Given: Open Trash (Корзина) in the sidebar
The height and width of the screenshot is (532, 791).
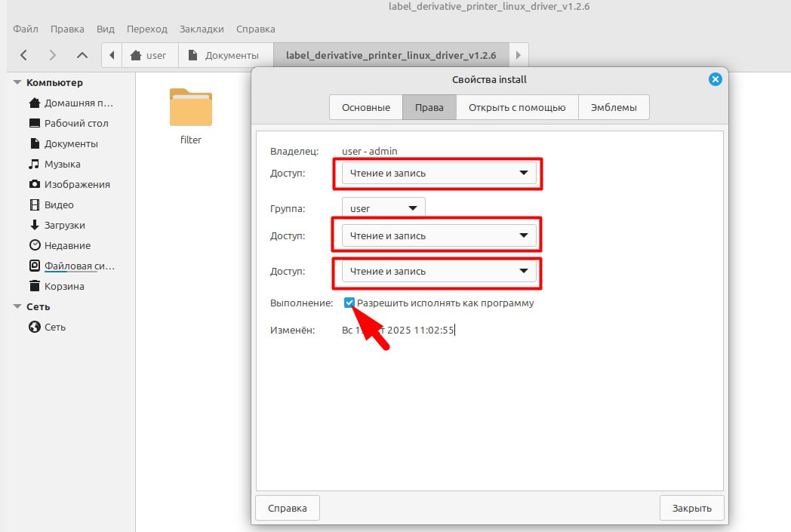Looking at the screenshot, I should 64,286.
